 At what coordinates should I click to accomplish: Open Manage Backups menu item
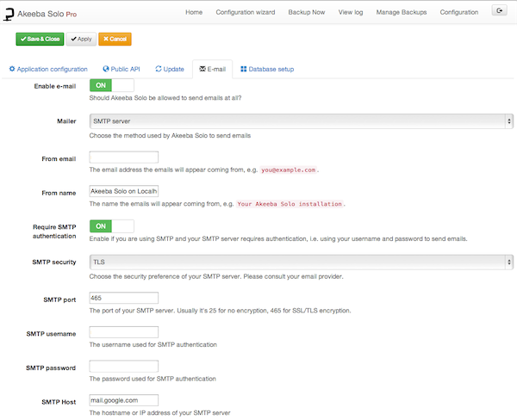(x=402, y=12)
